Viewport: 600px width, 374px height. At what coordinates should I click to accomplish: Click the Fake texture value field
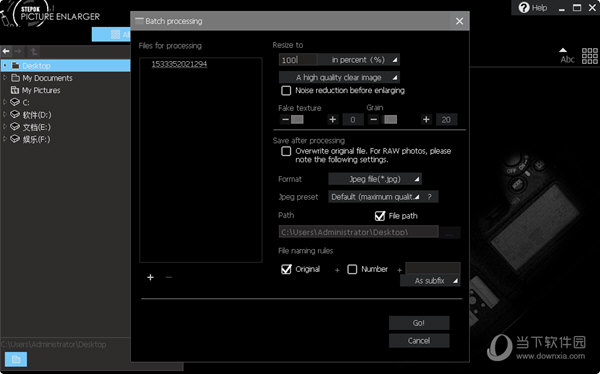coord(353,119)
